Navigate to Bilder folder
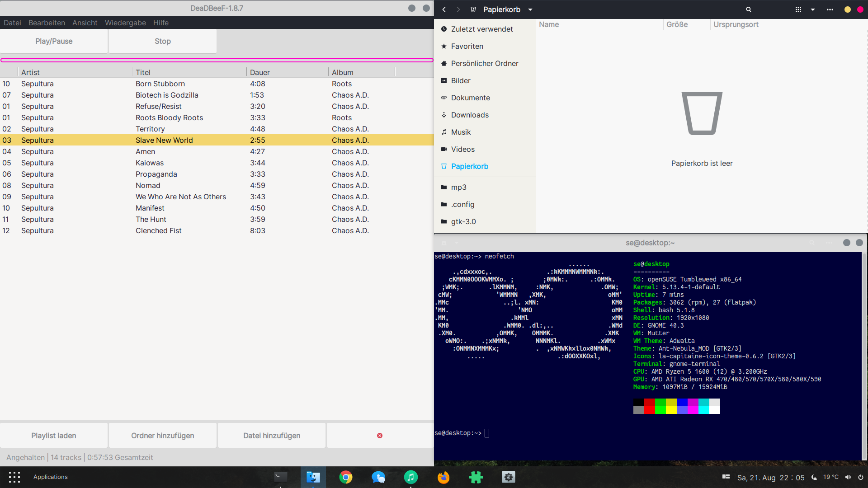The height and width of the screenshot is (488, 868). coord(462,80)
